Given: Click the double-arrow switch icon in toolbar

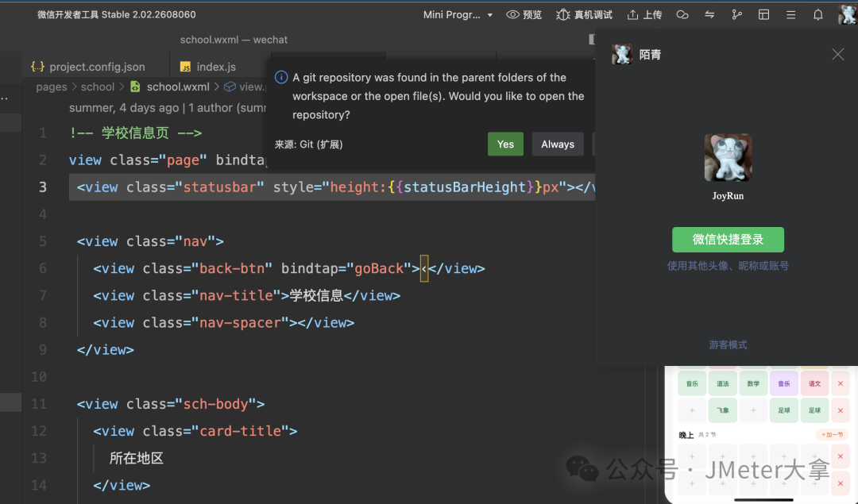Looking at the screenshot, I should (709, 15).
